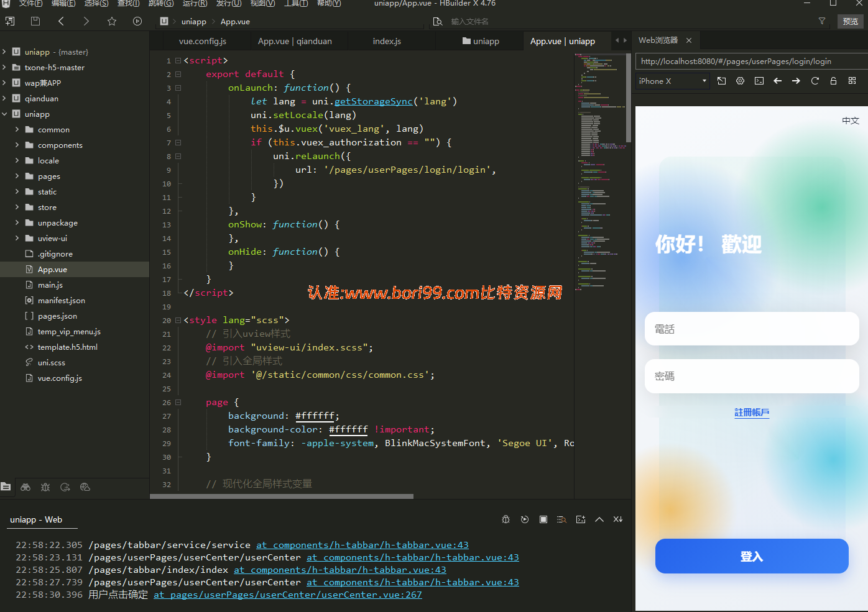
Task: Click the star bookmark icon in toolbar
Action: coord(112,21)
